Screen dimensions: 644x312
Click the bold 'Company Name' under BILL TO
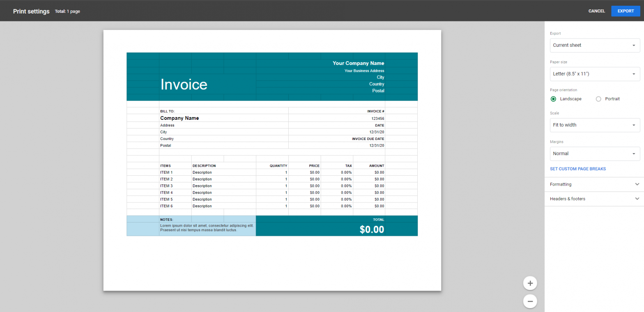[x=179, y=118]
